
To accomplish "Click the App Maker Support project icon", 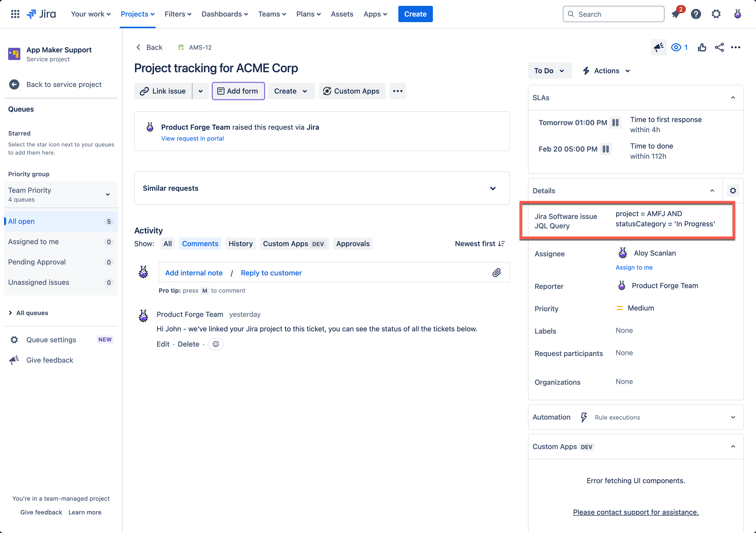I will click(x=14, y=54).
